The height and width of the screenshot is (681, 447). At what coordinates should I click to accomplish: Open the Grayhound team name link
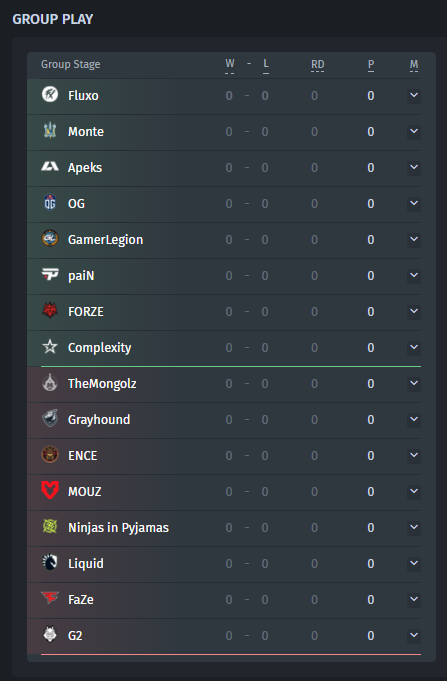pyautogui.click(x=99, y=420)
